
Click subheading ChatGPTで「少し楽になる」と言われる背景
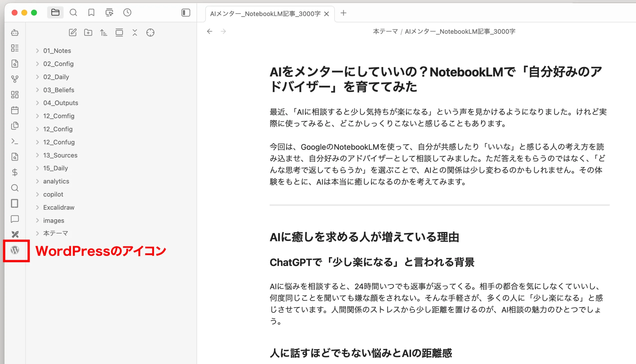(372, 262)
